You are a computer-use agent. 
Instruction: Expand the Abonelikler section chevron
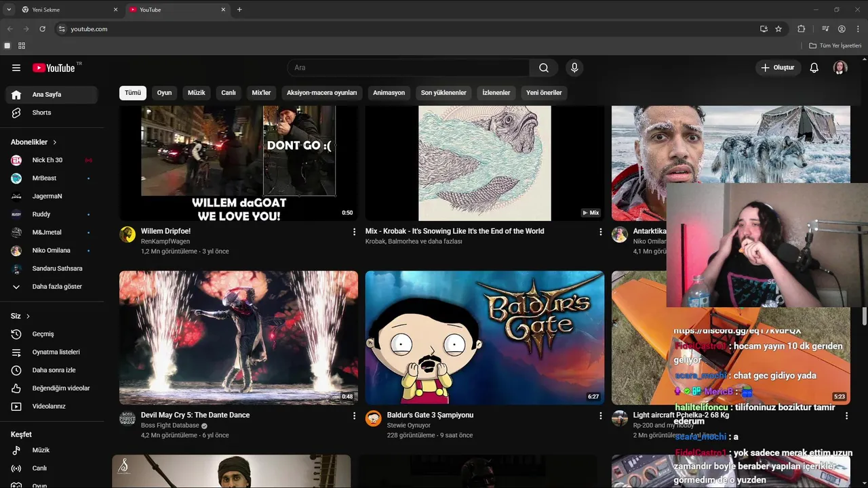click(55, 142)
